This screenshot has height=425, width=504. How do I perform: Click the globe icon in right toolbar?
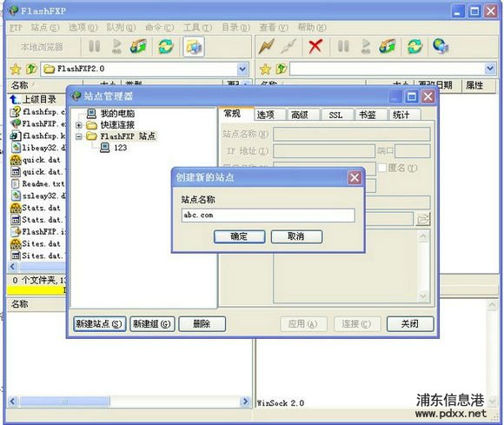pos(440,46)
